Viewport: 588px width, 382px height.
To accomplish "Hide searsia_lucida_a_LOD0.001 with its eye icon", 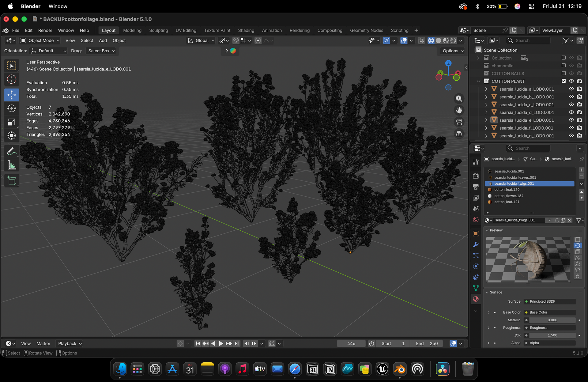I will 571,89.
